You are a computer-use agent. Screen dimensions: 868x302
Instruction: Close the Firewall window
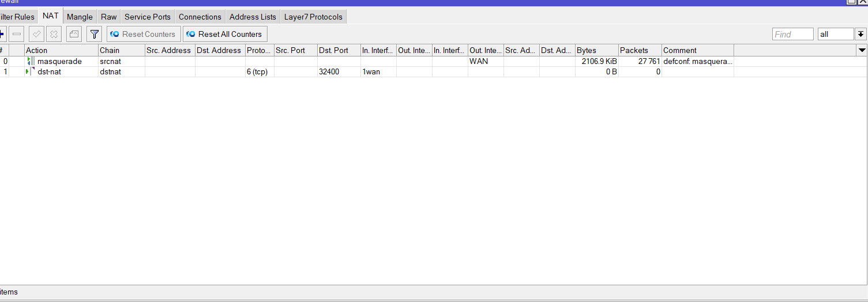coord(863,2)
